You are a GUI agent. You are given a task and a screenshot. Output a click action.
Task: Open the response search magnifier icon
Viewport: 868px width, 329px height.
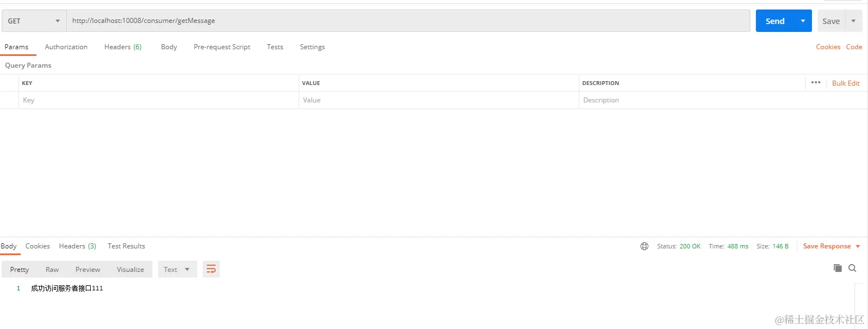852,268
